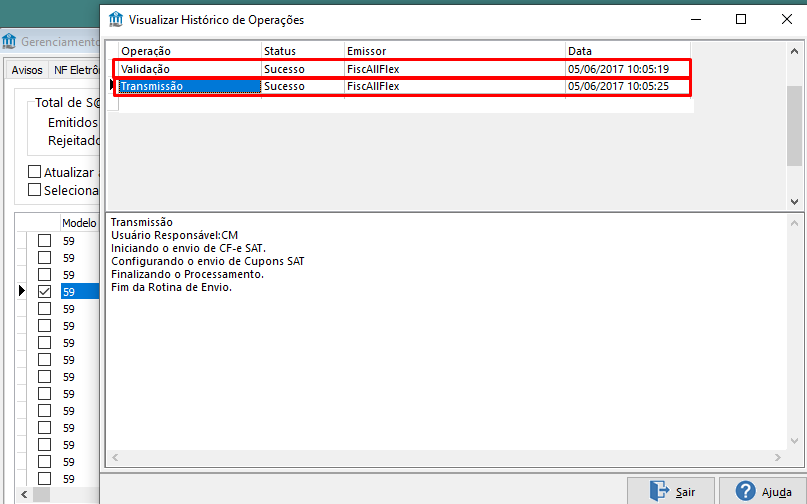This screenshot has width=807, height=504.
Task: Toggle the Seleciona checkbox in background window
Action: 34,189
